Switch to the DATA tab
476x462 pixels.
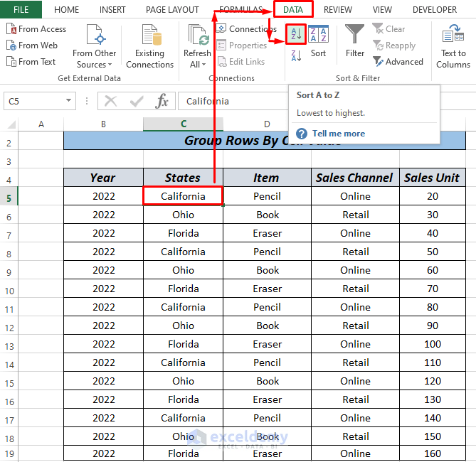pyautogui.click(x=293, y=10)
